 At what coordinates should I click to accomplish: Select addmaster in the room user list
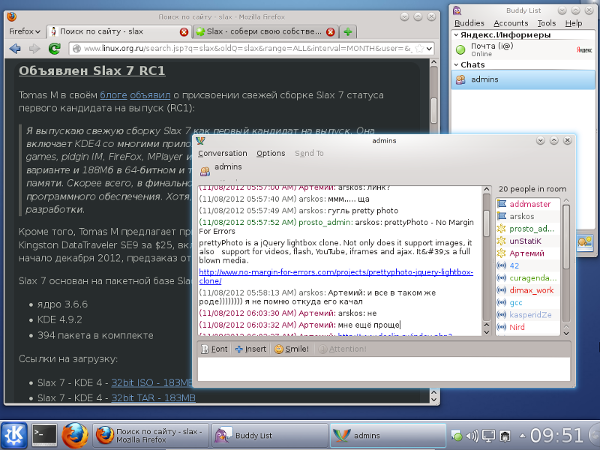[528, 204]
